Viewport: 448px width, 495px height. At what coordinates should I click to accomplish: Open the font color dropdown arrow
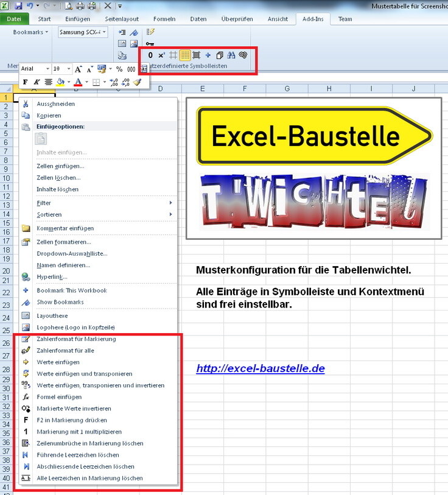86,82
